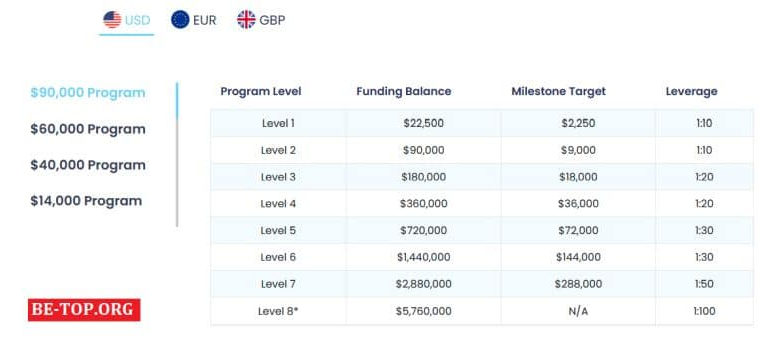This screenshot has width=780, height=360.
Task: Click the $5,760,000 funding balance cell
Action: click(424, 311)
